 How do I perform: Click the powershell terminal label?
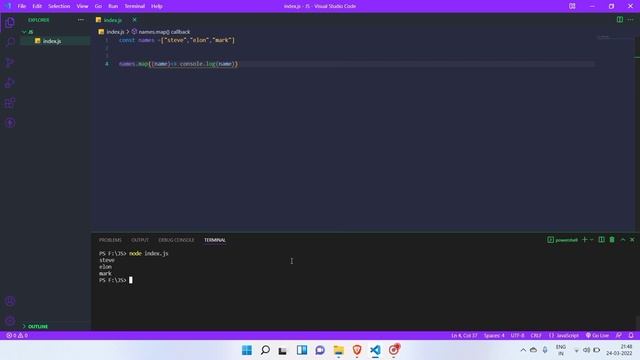[x=562, y=240]
